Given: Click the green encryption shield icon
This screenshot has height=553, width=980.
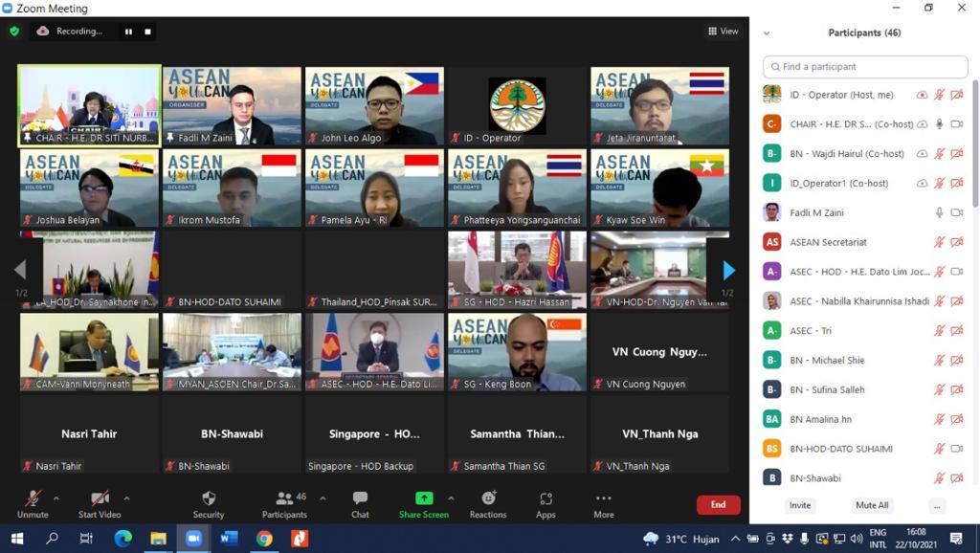Looking at the screenshot, I should (14, 32).
